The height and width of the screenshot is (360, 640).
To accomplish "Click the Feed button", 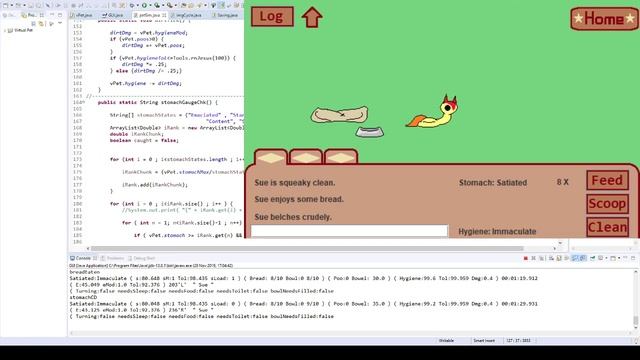I will click(607, 180).
